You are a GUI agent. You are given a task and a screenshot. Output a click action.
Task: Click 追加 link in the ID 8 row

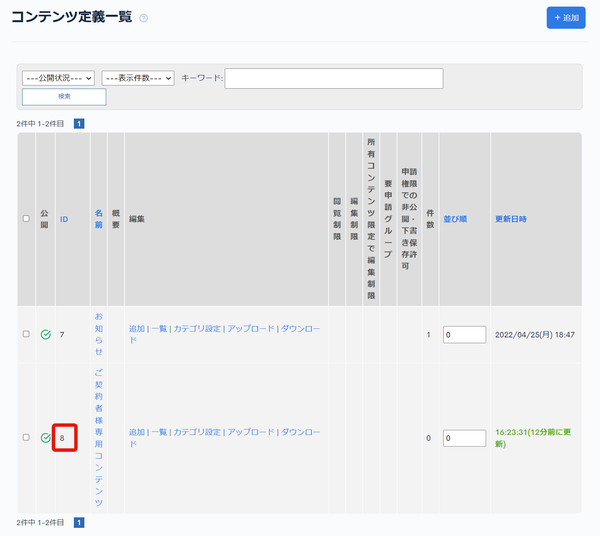pos(137,432)
